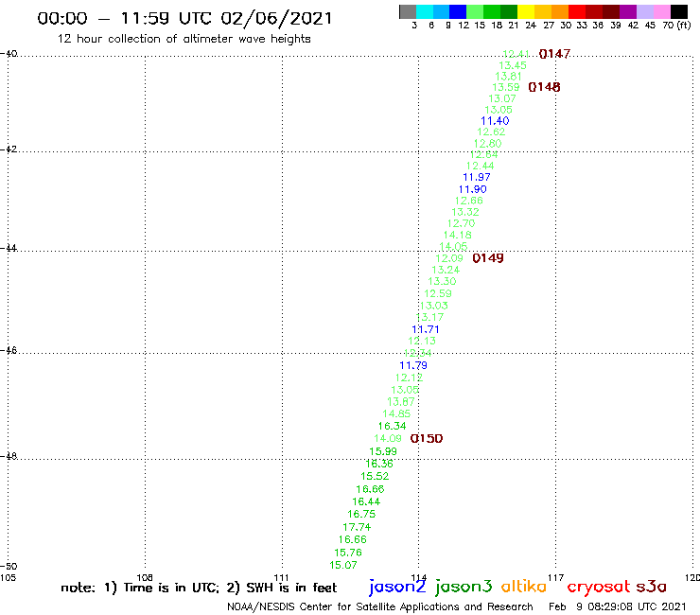This screenshot has height=615, width=700.
Task: Select the purple swatch in the color scale
Action: click(628, 11)
